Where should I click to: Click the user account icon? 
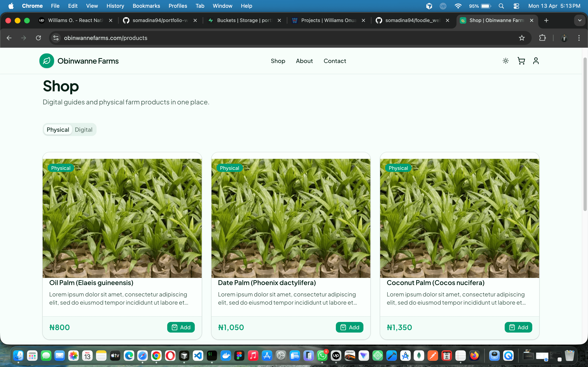coord(536,61)
